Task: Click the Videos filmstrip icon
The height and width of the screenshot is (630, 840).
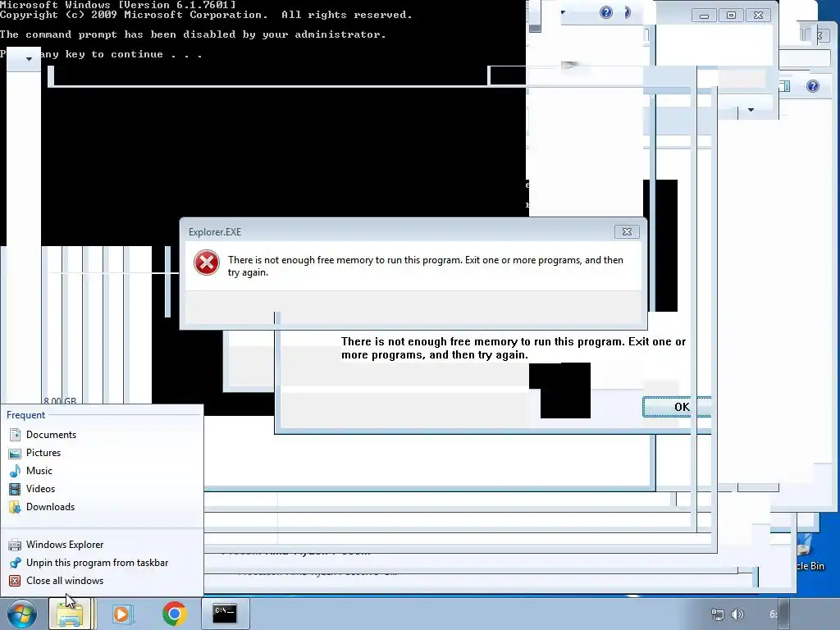Action: [x=15, y=489]
